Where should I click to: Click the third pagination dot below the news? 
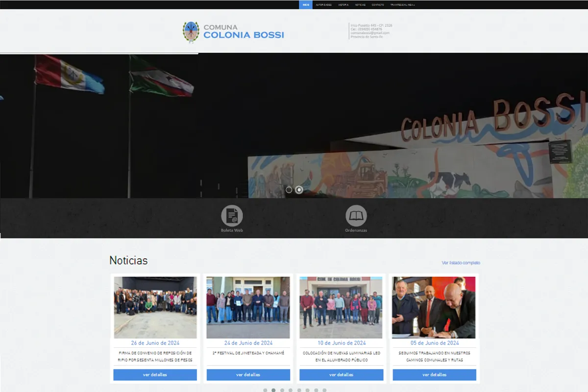(282, 390)
